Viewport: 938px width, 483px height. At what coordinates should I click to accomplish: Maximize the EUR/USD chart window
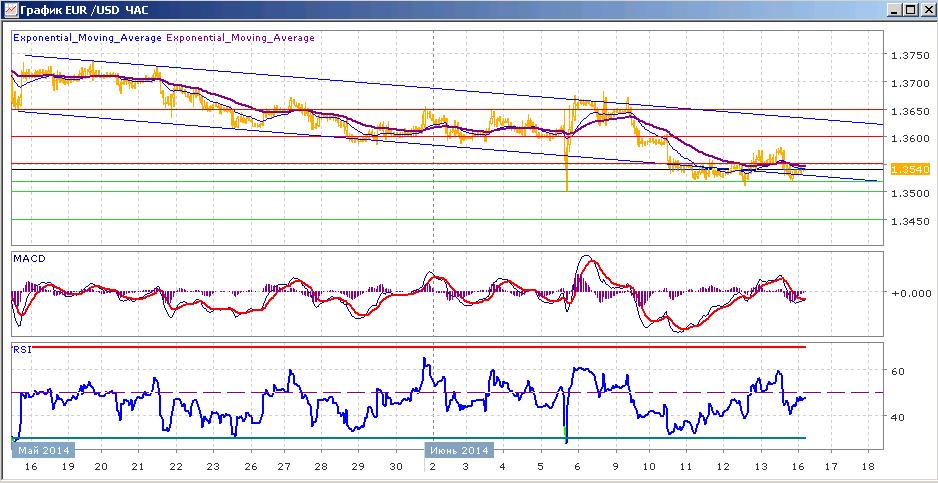909,10
